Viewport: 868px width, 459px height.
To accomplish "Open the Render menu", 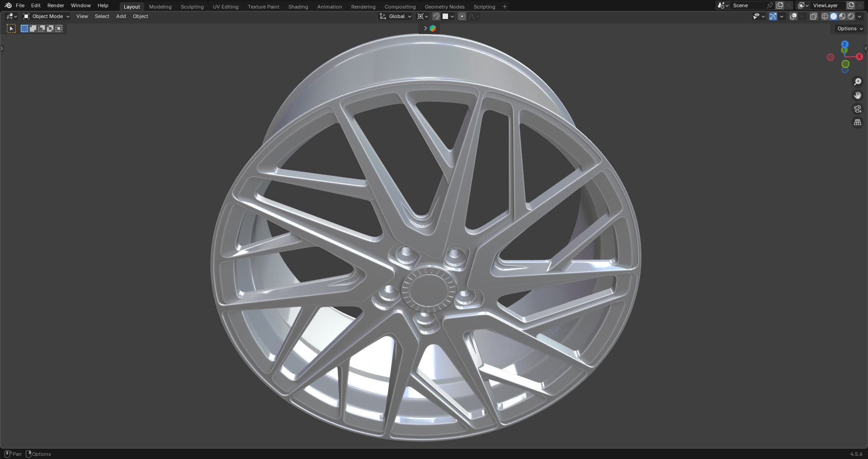I will point(56,5).
